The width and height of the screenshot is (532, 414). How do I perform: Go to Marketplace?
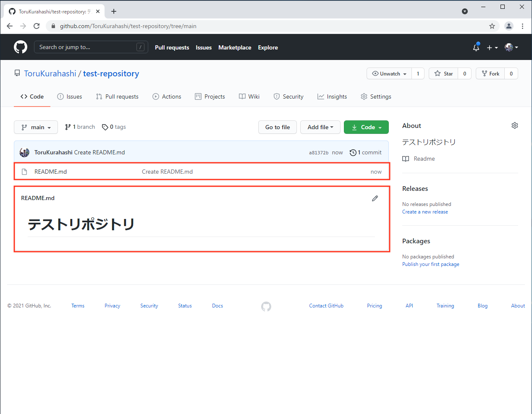pos(235,47)
